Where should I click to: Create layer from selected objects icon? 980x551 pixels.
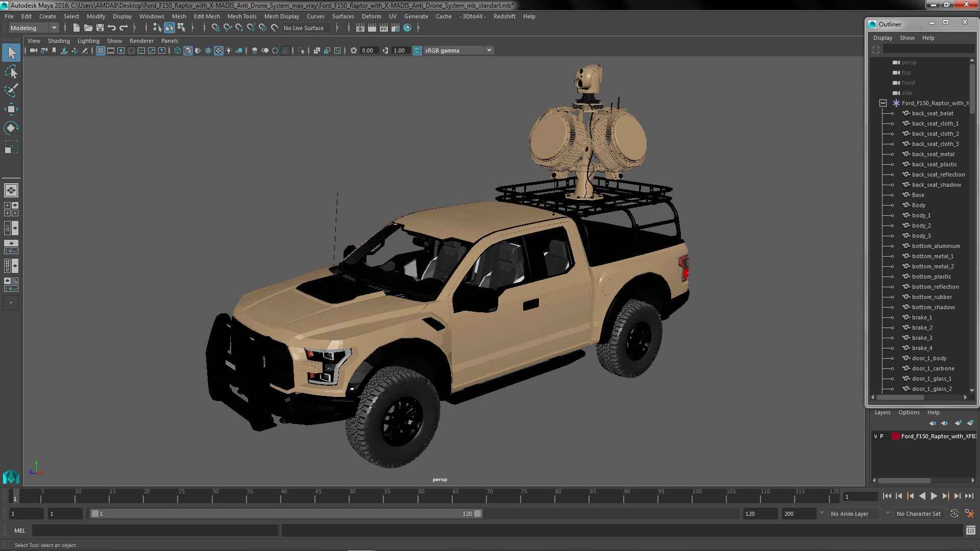point(970,423)
